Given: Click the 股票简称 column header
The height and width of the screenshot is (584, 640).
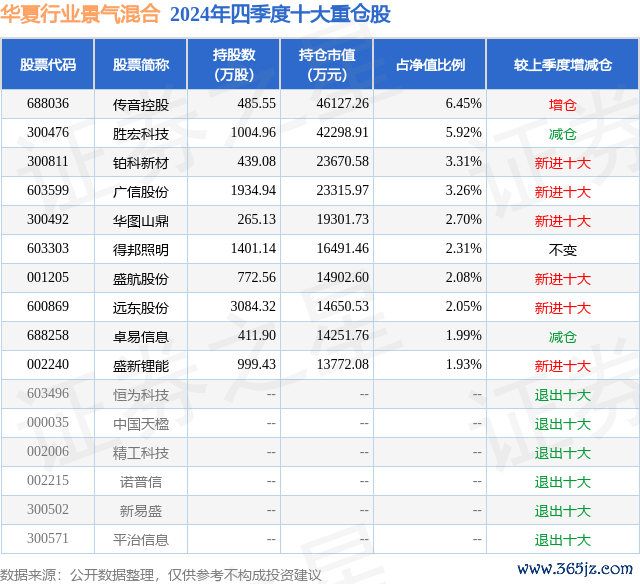Looking at the screenshot, I should (141, 64).
